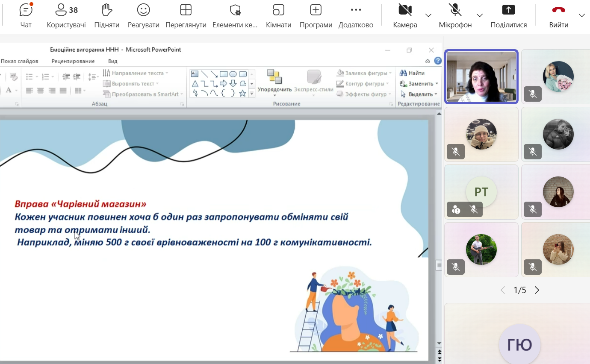Click the slide vertical scrollbar down arrow
The width and height of the screenshot is (590, 364).
(439, 343)
